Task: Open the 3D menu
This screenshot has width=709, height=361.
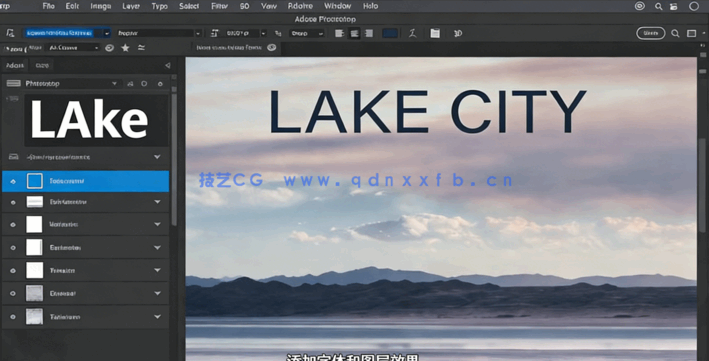Action: click(244, 6)
